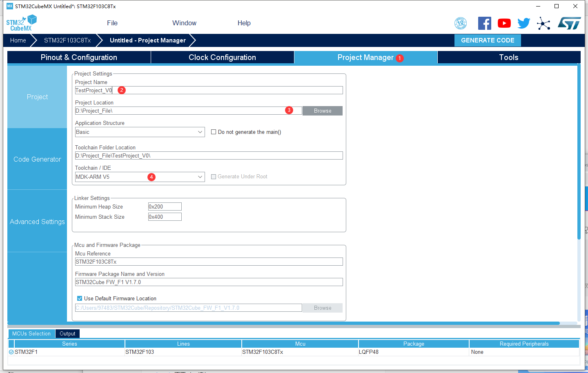Select the STM32F103 lines cell

coord(183,352)
